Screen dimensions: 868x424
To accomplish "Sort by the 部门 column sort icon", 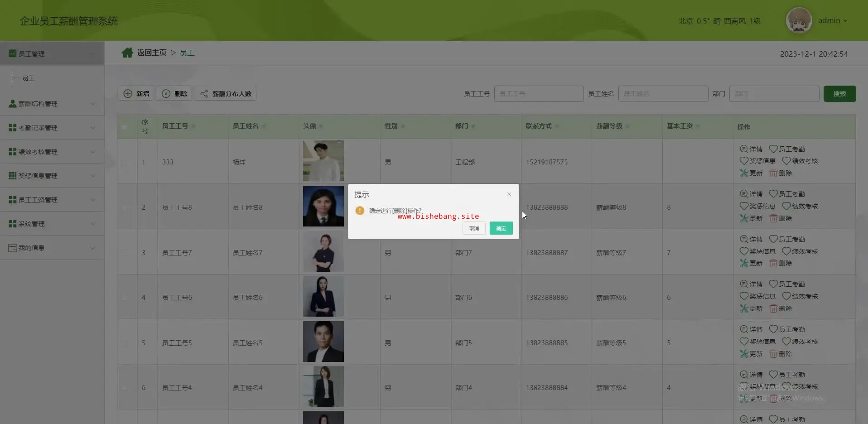I will pyautogui.click(x=473, y=126).
